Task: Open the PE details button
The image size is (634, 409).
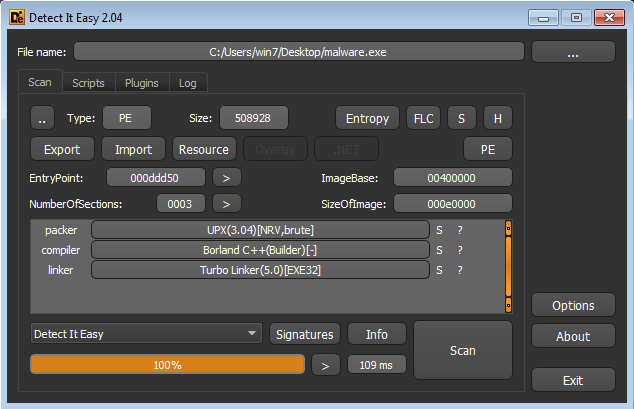Action: pyautogui.click(x=488, y=149)
